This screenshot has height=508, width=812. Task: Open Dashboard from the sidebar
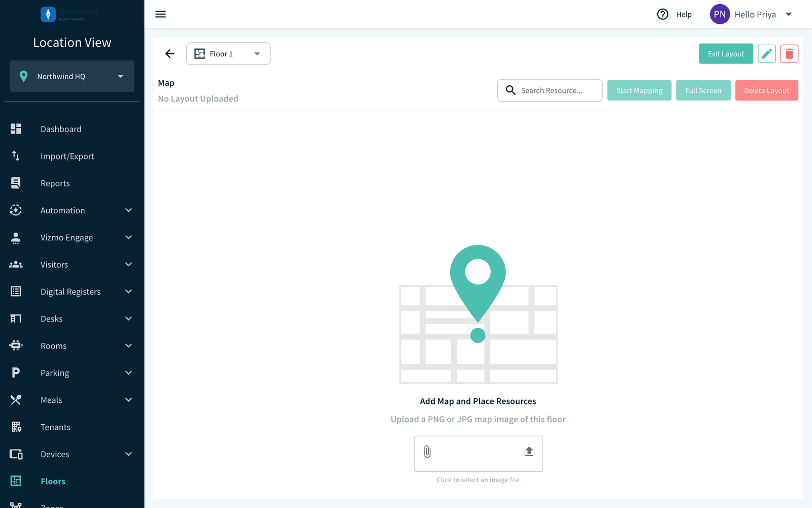point(72,129)
